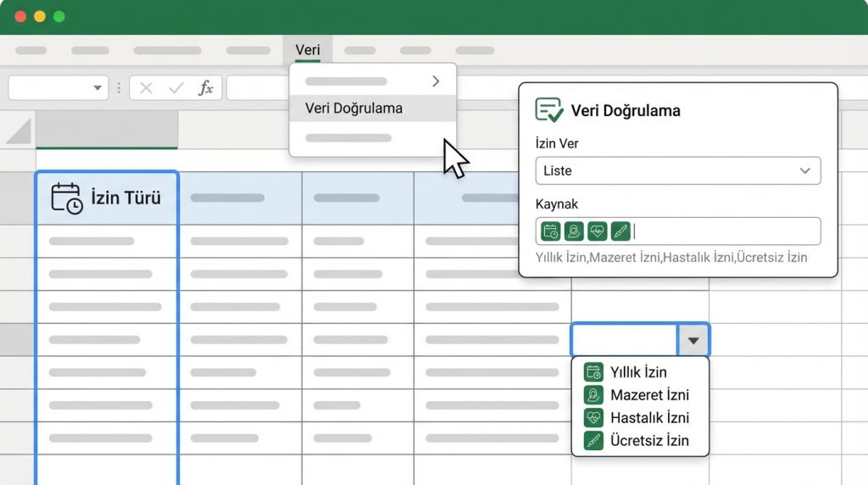The height and width of the screenshot is (485, 868).
Task: Click the confirm checkmark in formula bar
Action: click(x=176, y=88)
